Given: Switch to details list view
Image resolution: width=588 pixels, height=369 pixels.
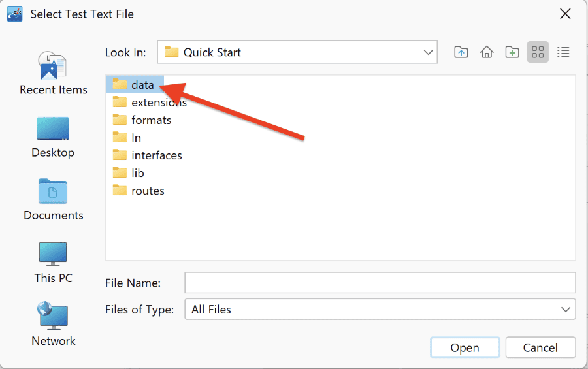Looking at the screenshot, I should 563,52.
